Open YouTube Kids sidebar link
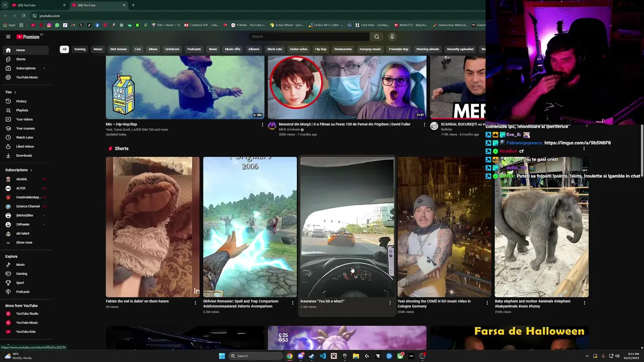The height and width of the screenshot is (362, 644). click(25, 332)
